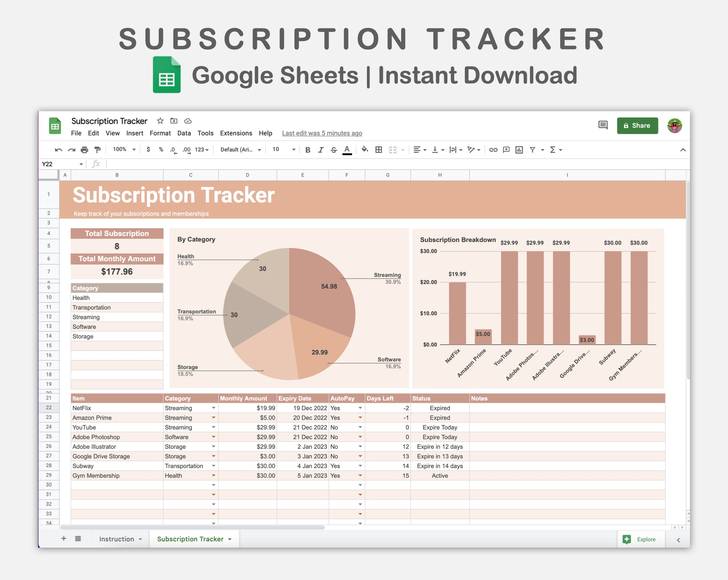Click the green Share button
Viewport: 728px width, 580px height.
pyautogui.click(x=637, y=126)
